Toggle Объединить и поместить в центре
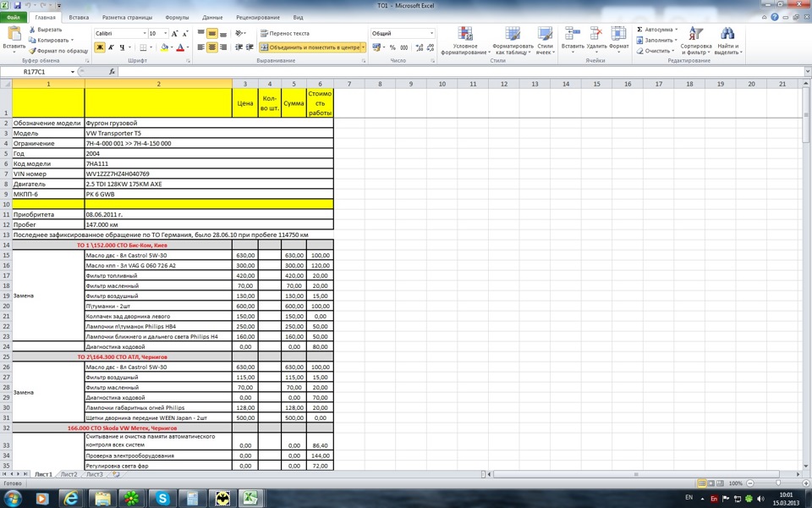 coord(310,47)
